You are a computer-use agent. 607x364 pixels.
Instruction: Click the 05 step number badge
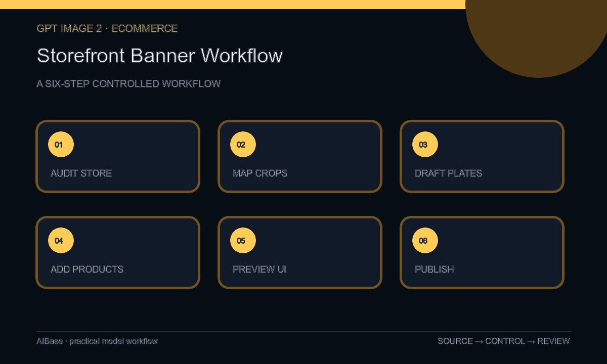coord(243,241)
